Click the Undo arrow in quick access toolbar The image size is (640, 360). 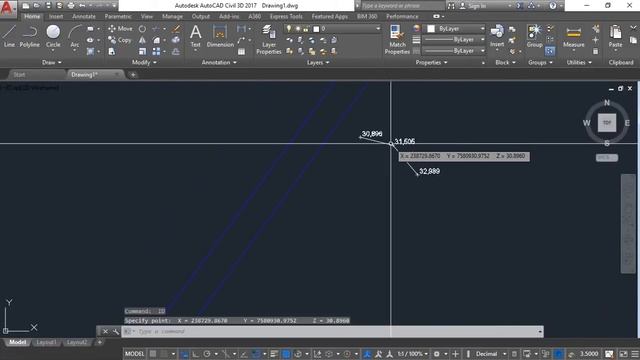click(82, 6)
